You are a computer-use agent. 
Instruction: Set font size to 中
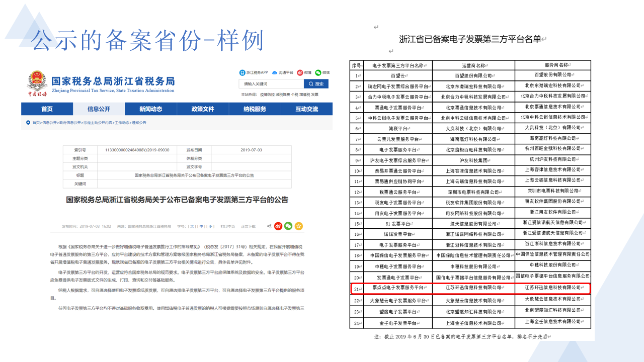click(201, 227)
